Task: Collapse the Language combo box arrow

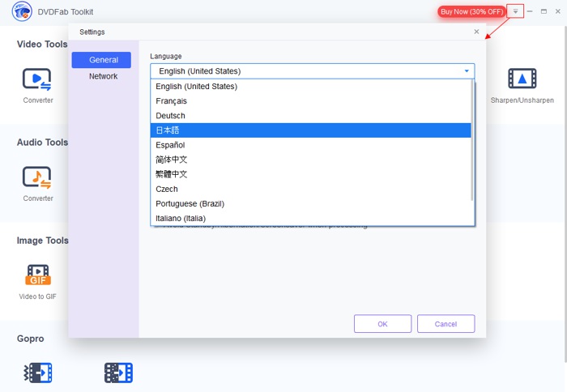Action: (467, 71)
